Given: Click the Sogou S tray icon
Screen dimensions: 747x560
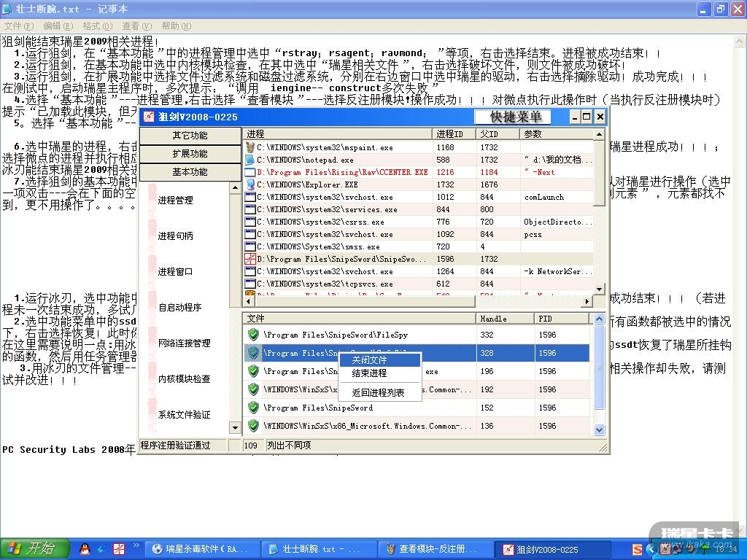Looking at the screenshot, I should tap(637, 550).
